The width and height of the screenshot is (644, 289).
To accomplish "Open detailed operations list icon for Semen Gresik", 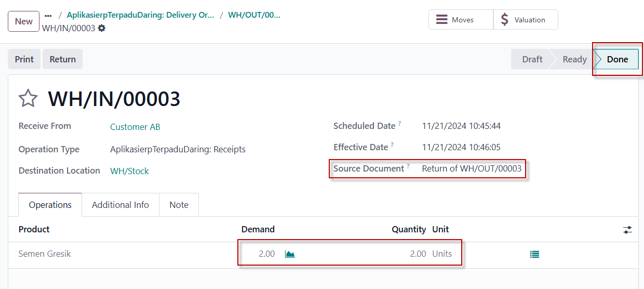I will tap(534, 254).
